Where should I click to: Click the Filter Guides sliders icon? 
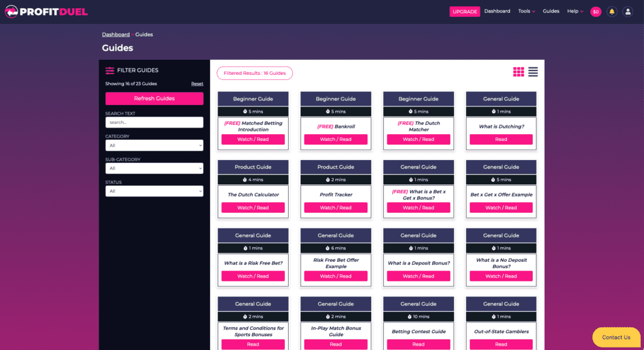tap(109, 71)
